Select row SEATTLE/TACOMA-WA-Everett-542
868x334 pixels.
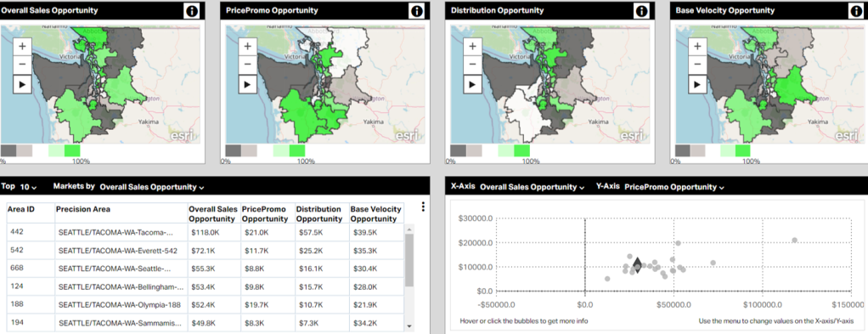tap(206, 251)
